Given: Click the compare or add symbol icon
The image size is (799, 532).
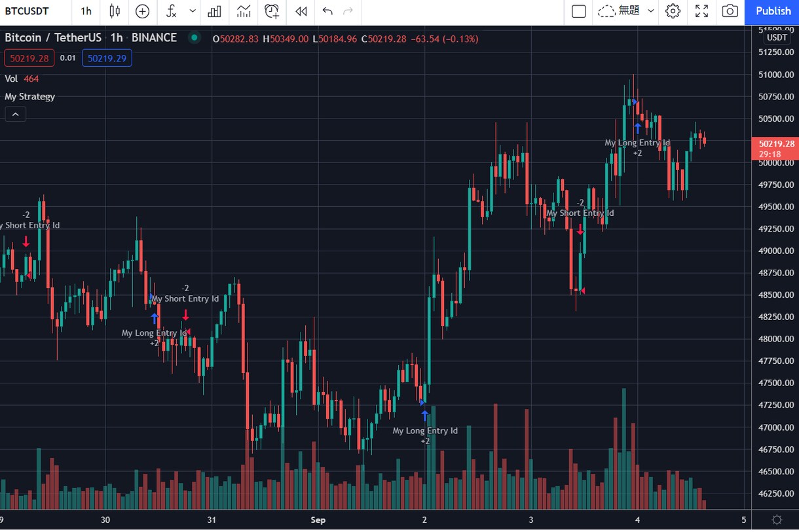Looking at the screenshot, I should pyautogui.click(x=142, y=11).
